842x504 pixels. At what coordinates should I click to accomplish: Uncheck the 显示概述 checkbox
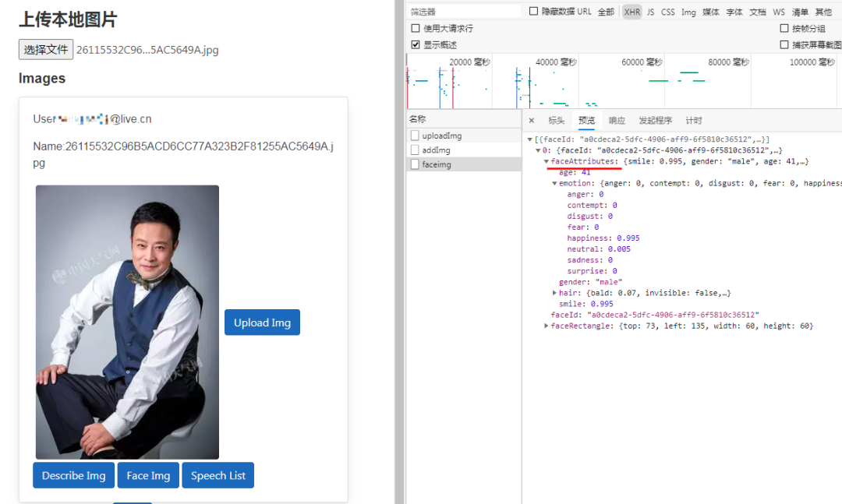415,44
